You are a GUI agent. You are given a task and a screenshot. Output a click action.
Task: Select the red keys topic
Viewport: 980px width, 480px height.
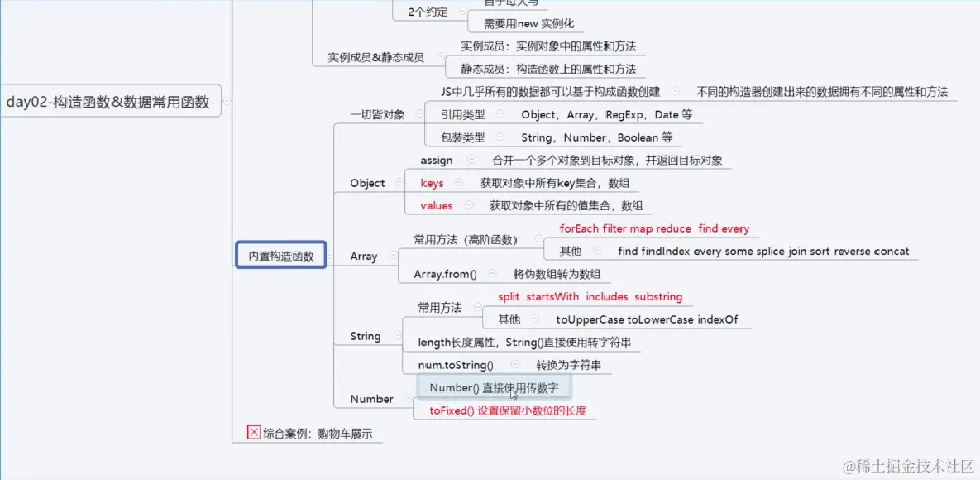coord(432,183)
